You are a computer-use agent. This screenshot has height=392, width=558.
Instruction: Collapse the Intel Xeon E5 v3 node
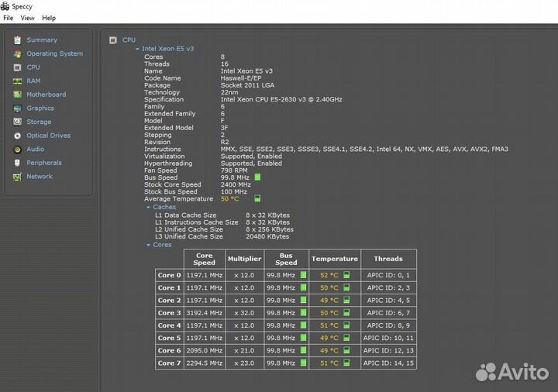[138, 49]
